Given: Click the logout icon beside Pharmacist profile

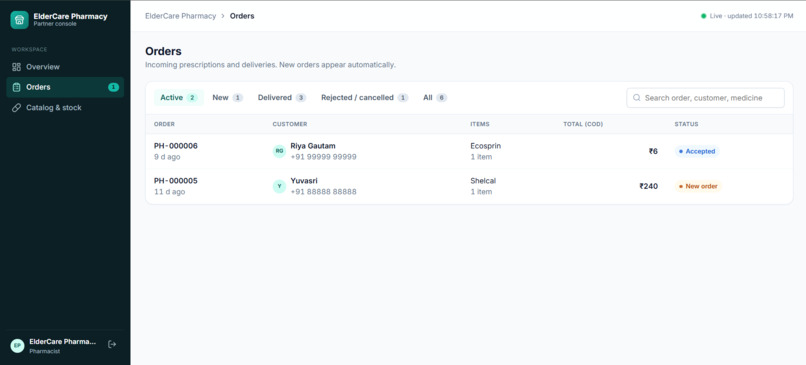Looking at the screenshot, I should tap(112, 344).
